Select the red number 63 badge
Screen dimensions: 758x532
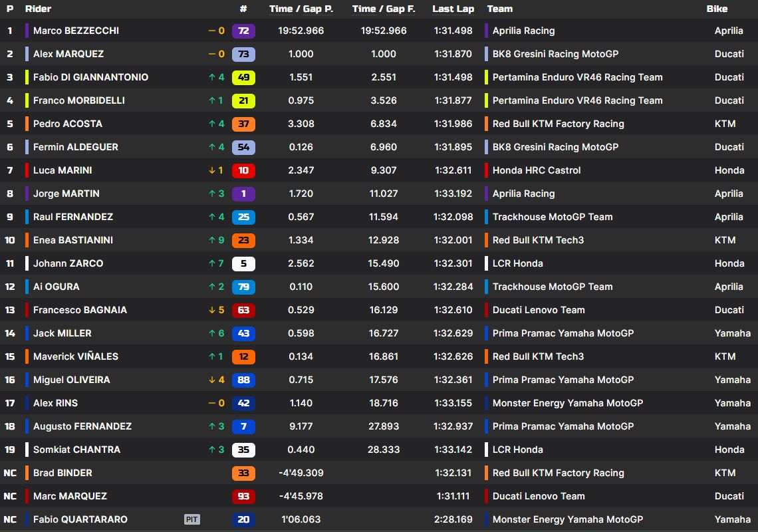point(243,310)
